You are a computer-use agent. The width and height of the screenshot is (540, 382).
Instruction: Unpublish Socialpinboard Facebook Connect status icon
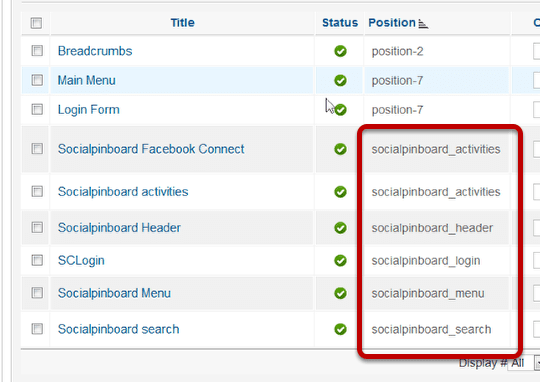tap(340, 149)
